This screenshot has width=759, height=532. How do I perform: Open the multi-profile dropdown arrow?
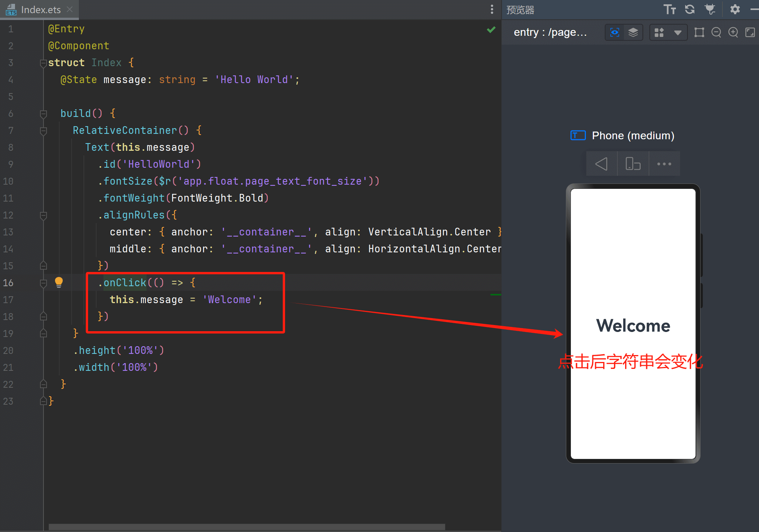tap(678, 32)
